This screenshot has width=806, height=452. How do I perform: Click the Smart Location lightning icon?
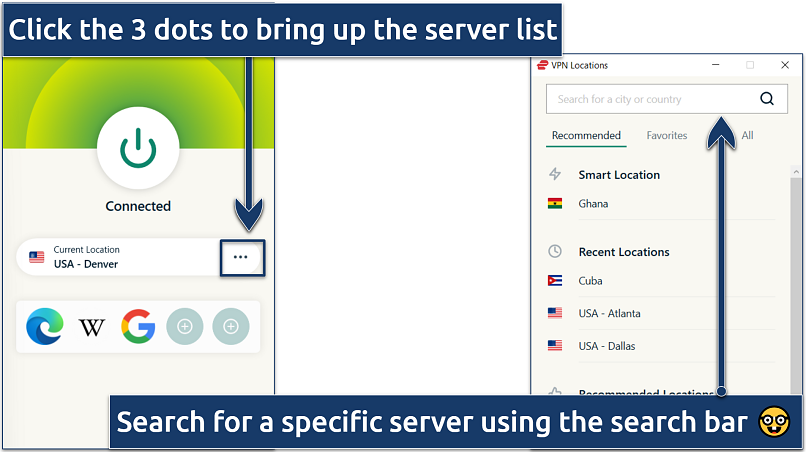point(555,174)
